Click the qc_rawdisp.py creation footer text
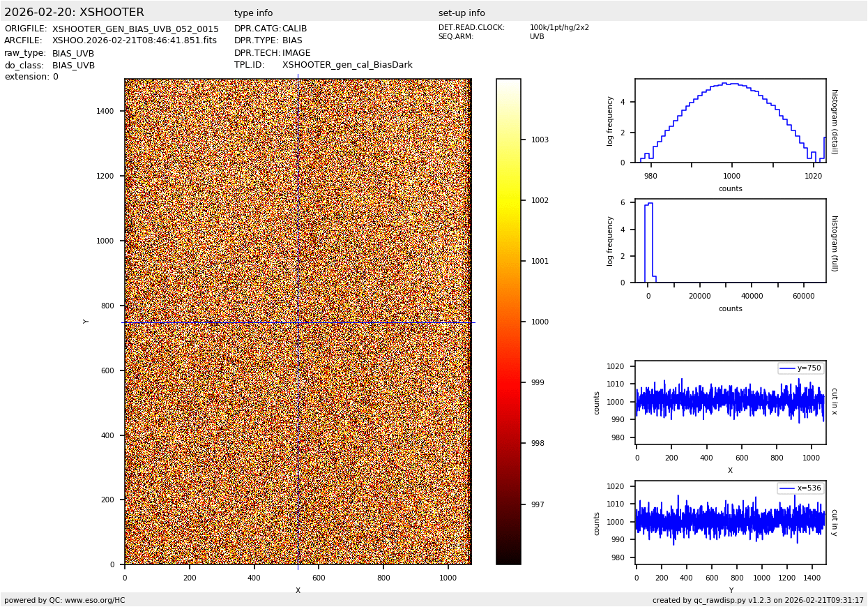Screen dimensions: 868x607 (x=758, y=600)
